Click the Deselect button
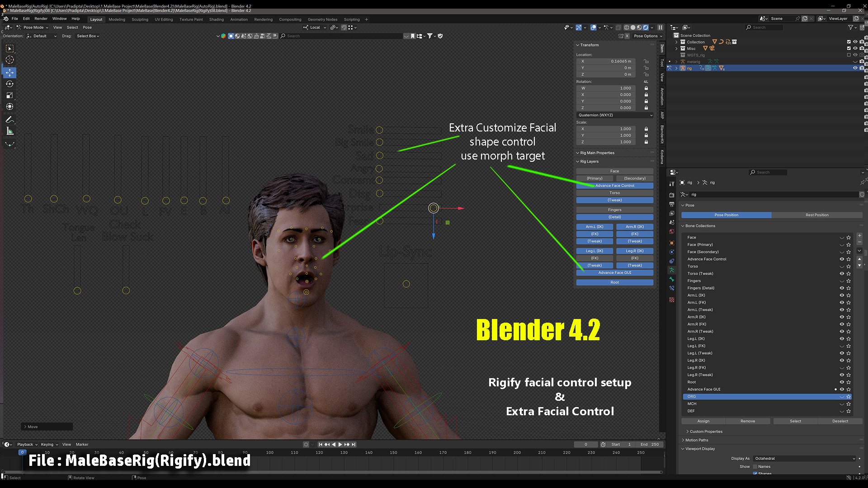 [x=840, y=421]
